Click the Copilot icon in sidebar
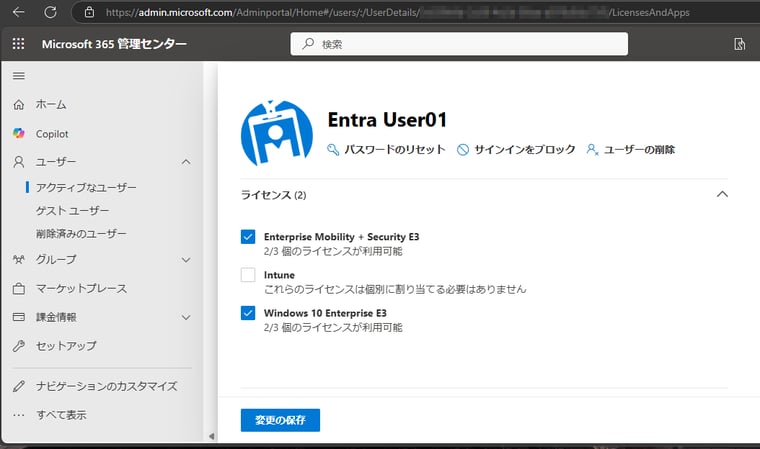 point(19,133)
